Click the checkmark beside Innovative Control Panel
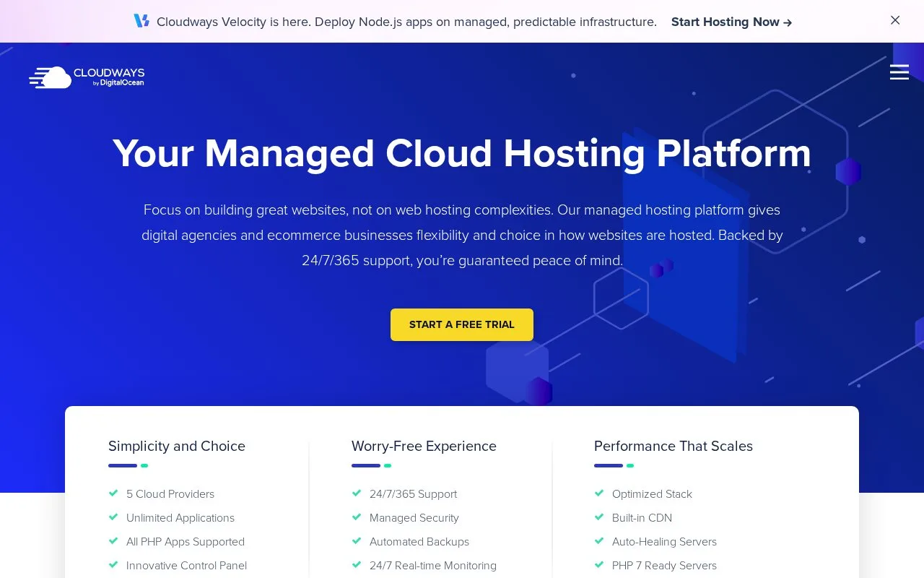 [113, 565]
